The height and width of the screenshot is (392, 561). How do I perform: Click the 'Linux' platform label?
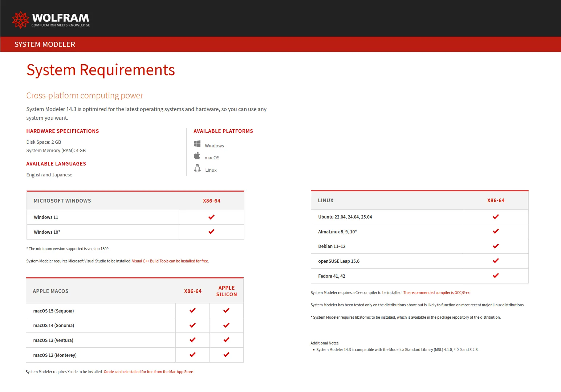211,170
